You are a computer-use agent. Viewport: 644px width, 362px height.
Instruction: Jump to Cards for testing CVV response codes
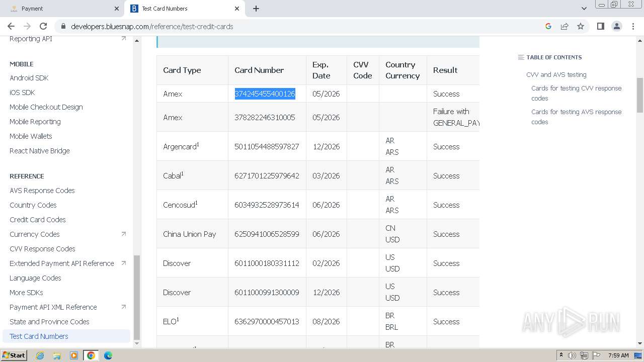[577, 93]
